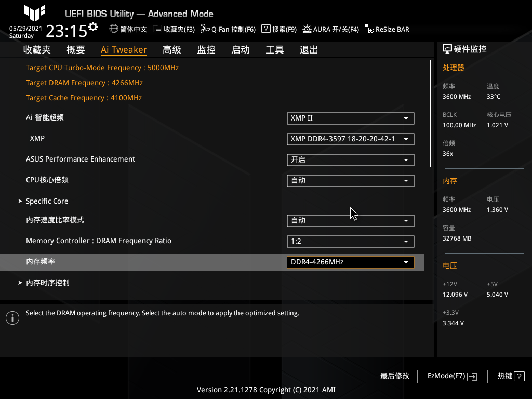Click Target Cache Frequency : 4100MHz text
The width and height of the screenshot is (532, 399).
coord(84,98)
